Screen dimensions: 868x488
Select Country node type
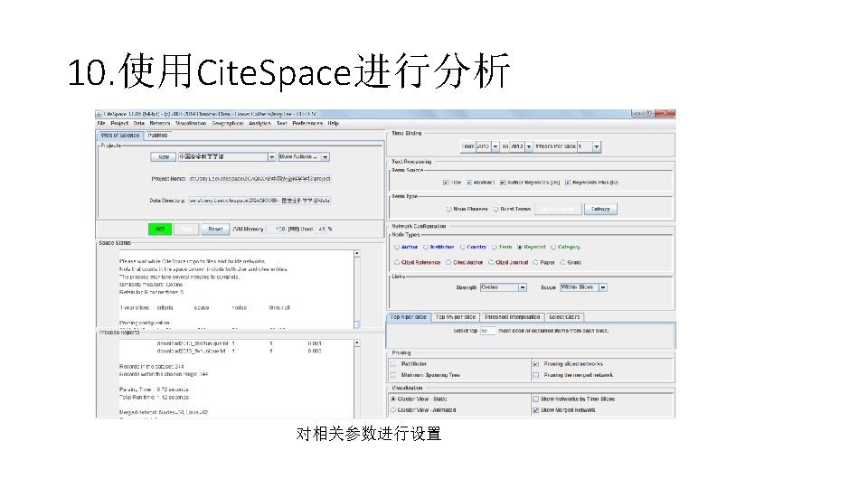pos(463,248)
